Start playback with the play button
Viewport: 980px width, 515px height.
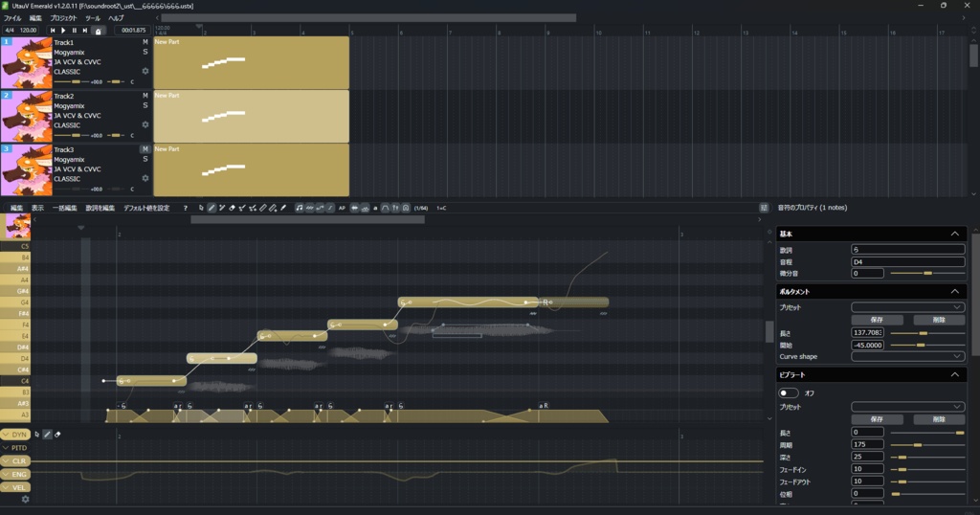pyautogui.click(x=63, y=30)
